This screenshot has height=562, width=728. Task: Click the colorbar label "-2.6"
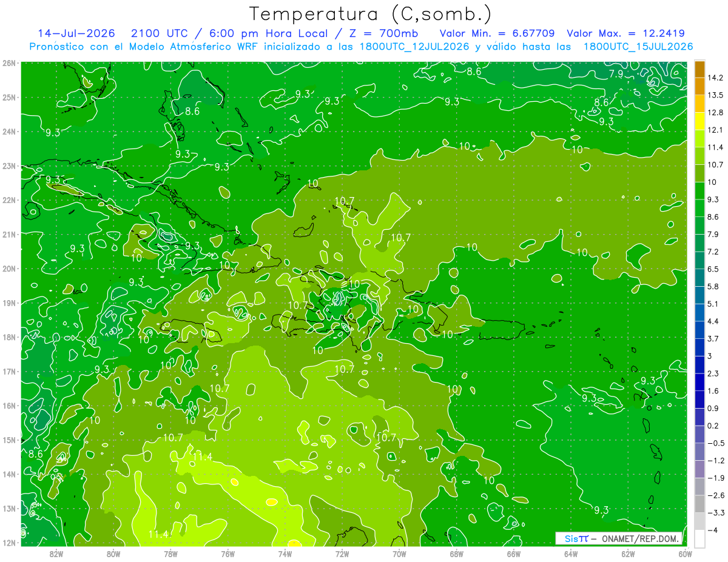point(715,495)
